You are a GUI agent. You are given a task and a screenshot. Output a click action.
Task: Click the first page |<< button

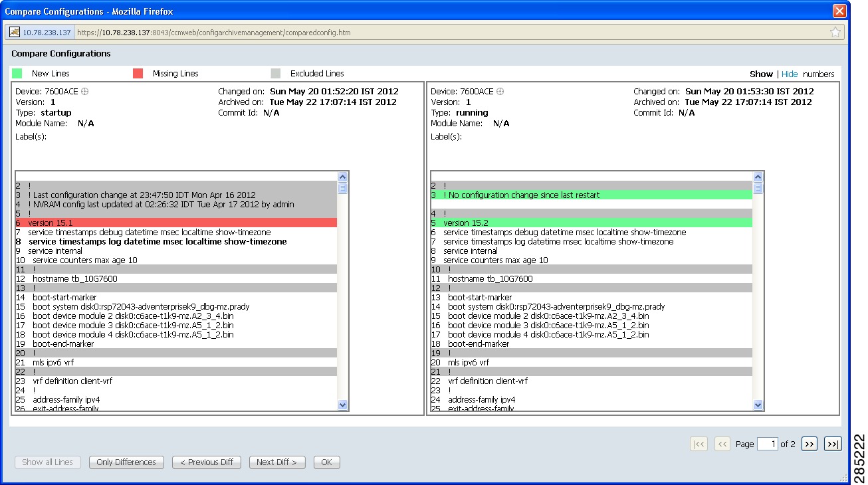[x=699, y=444]
